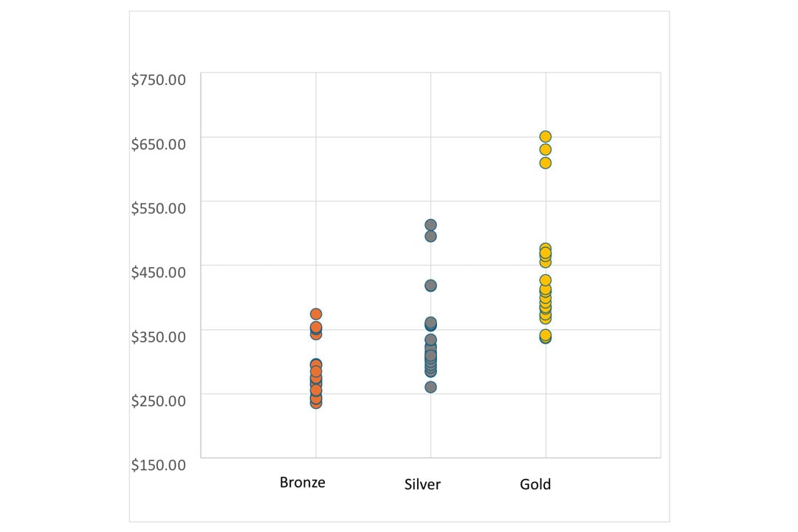Select the lowest yellow Gold data point
Viewport: 798px width, 532px height.
(546, 336)
